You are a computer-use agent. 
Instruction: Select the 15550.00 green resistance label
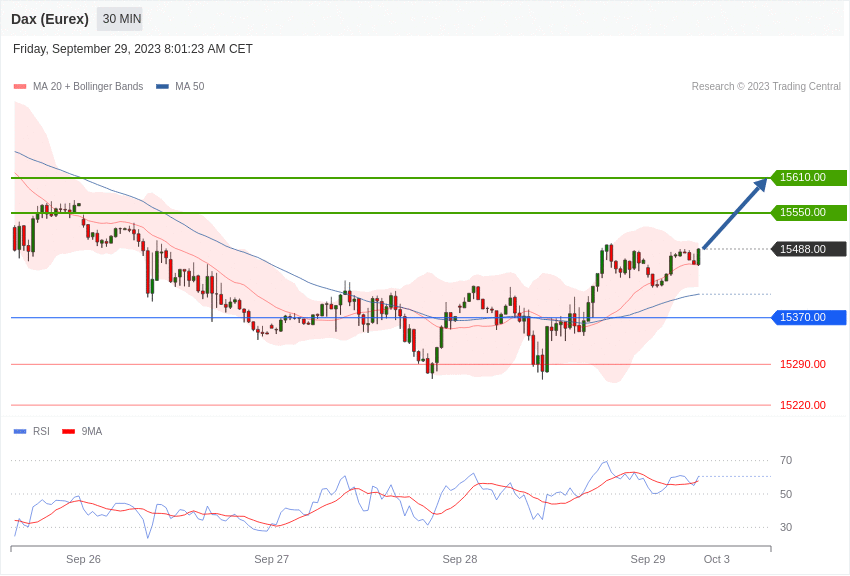point(808,213)
